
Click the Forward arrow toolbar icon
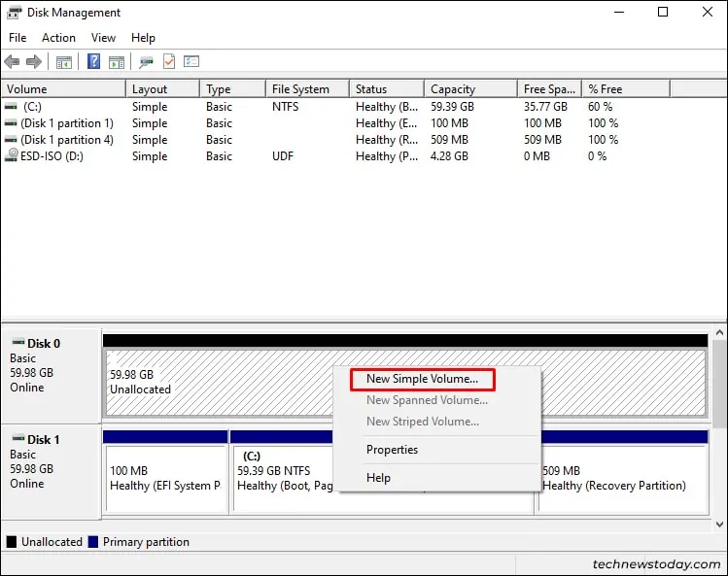click(34, 61)
